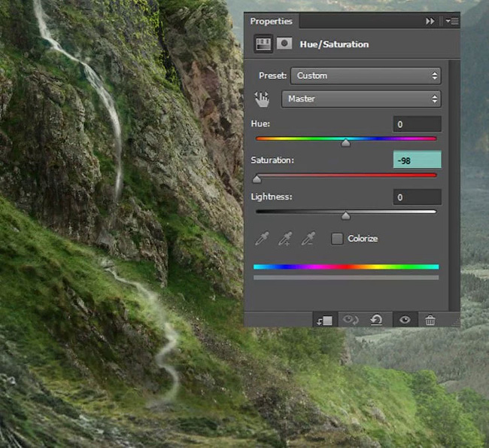This screenshot has width=489, height=448.
Task: Collapse the panel with double-arrow icon
Action: click(x=430, y=21)
